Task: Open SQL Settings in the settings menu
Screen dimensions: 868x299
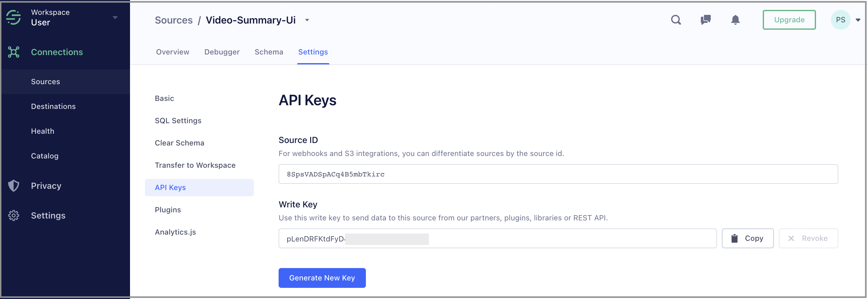Action: click(x=178, y=121)
